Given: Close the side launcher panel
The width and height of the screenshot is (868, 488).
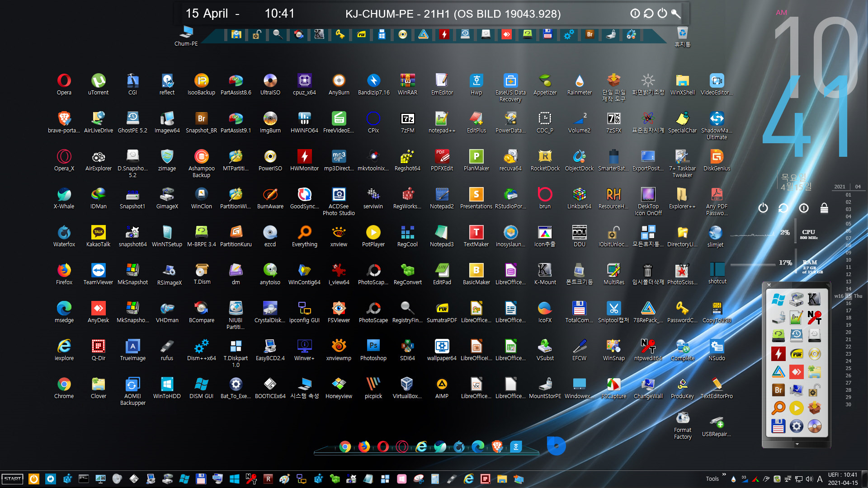Looking at the screenshot, I should coord(769,285).
